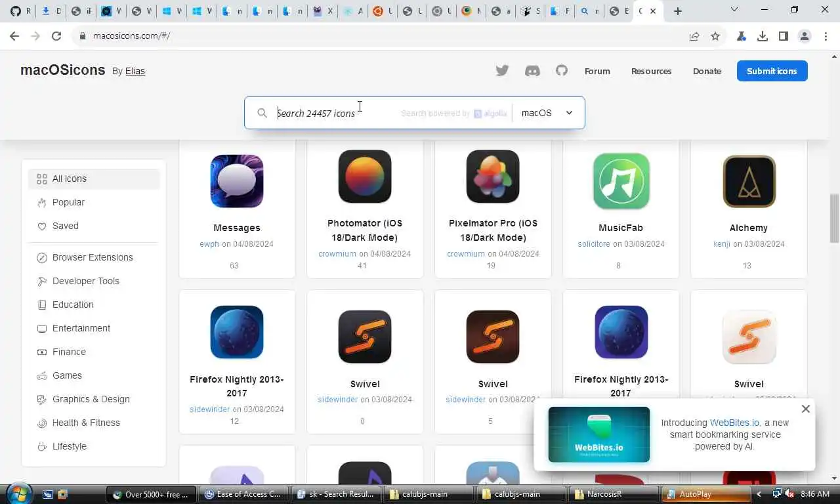Open ewph uploader profile link
The width and height of the screenshot is (840, 504).
209,244
